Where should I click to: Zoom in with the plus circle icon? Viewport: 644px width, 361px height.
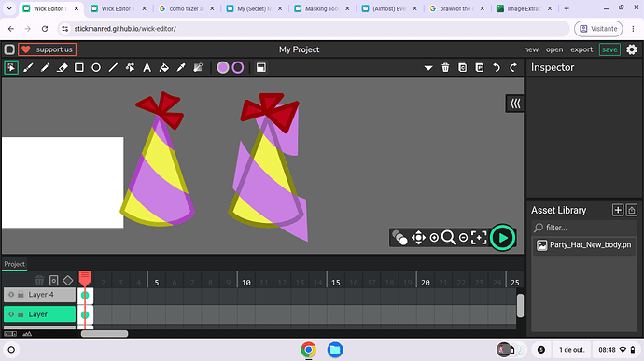click(x=434, y=237)
